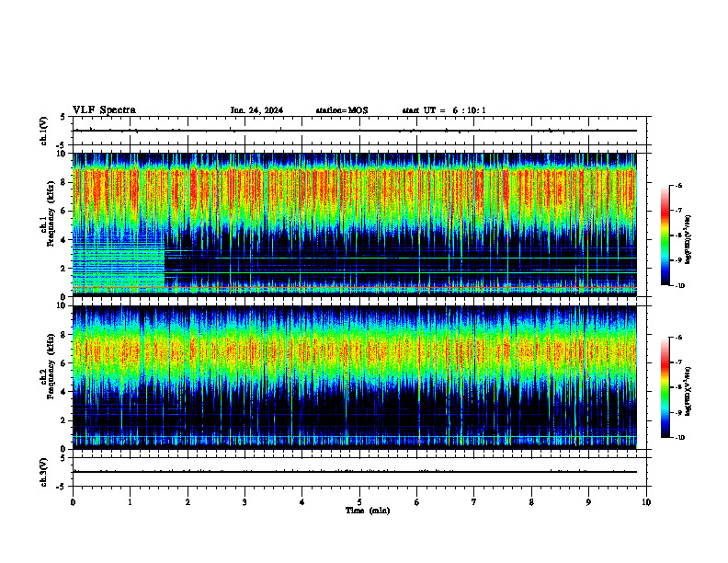
Task: Click ch.1 frequency axis tick "4"
Action: (63, 240)
